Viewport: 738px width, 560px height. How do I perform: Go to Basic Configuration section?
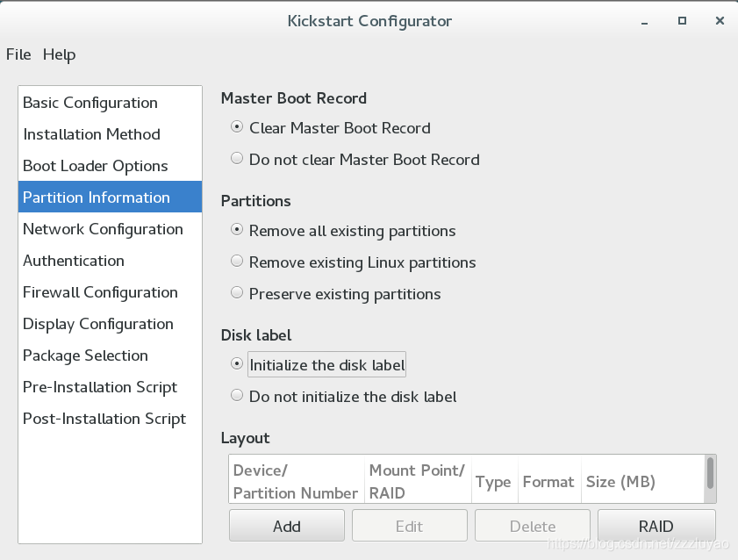point(111,103)
